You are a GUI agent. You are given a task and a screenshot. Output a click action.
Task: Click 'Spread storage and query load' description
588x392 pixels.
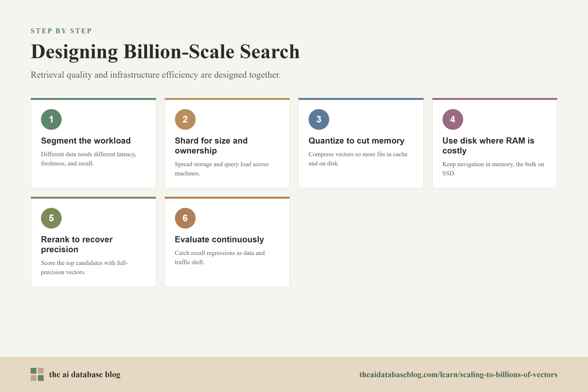tap(221, 169)
